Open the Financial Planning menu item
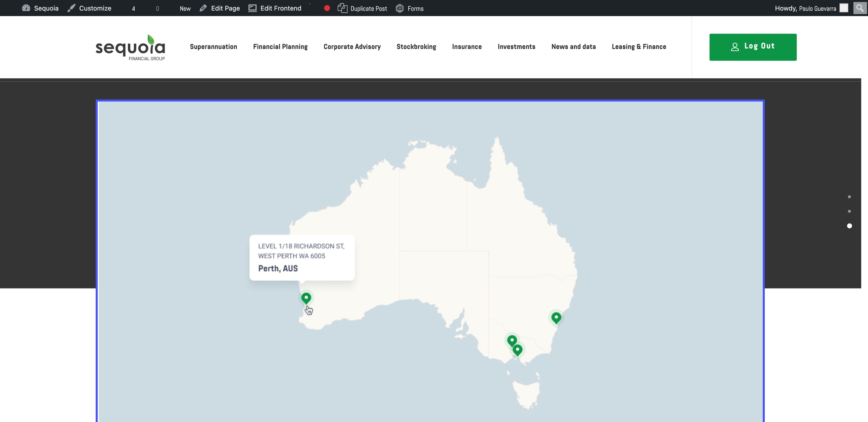This screenshot has width=868, height=422. [x=280, y=47]
